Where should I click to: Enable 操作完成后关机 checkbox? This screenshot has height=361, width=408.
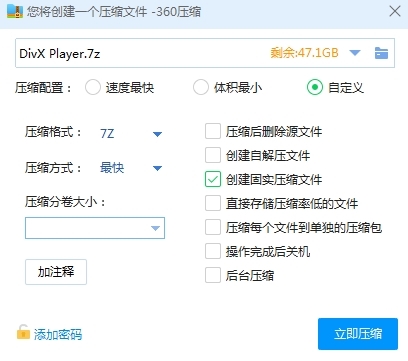pyautogui.click(x=213, y=251)
